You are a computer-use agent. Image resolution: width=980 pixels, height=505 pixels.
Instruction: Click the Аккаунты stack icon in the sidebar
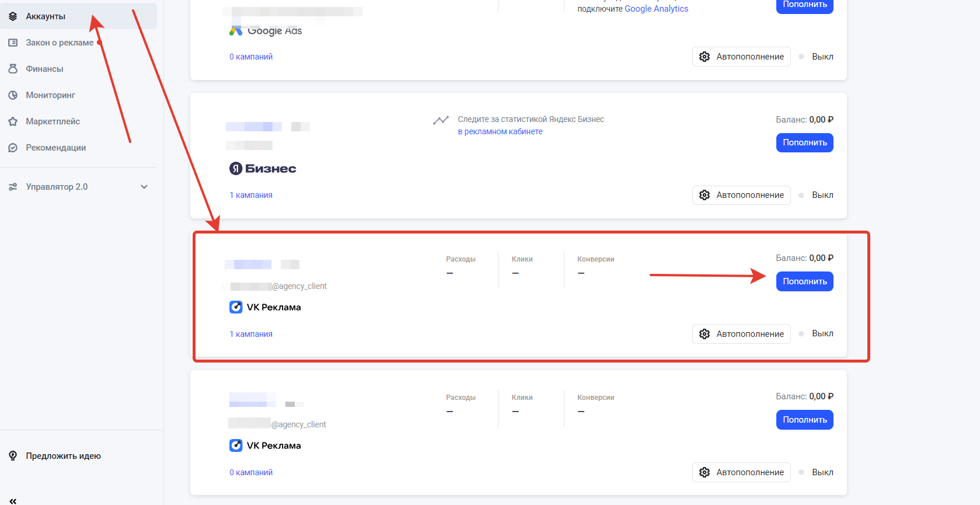tap(13, 16)
